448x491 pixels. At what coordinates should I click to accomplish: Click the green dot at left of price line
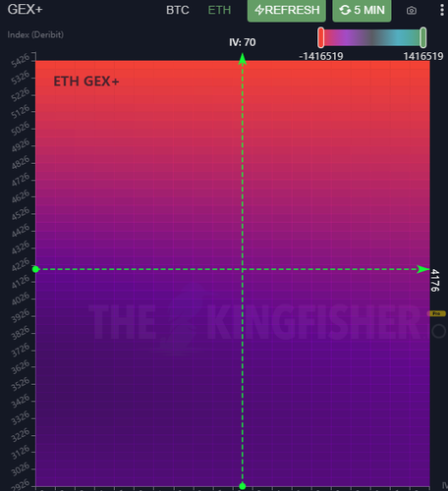point(35,269)
